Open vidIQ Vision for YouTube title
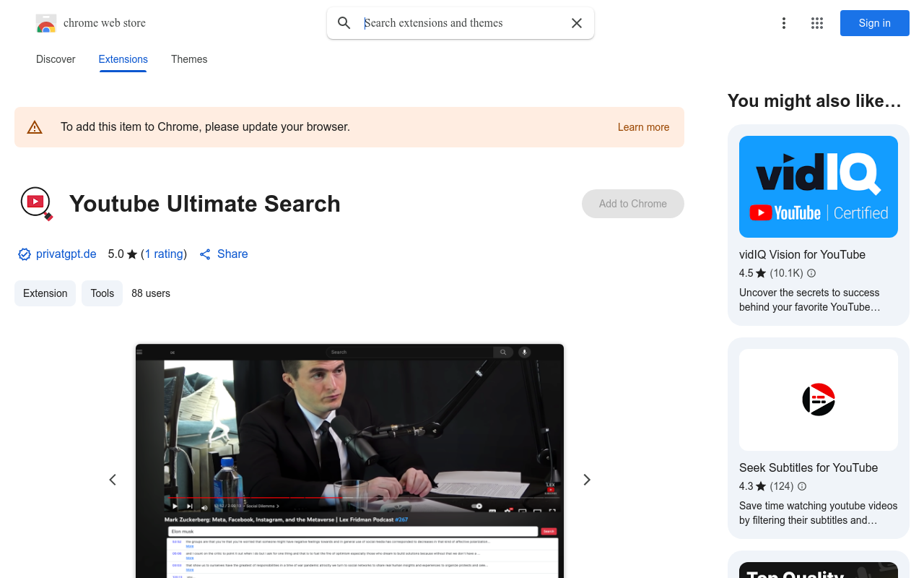The width and height of the screenshot is (924, 578). (802, 254)
